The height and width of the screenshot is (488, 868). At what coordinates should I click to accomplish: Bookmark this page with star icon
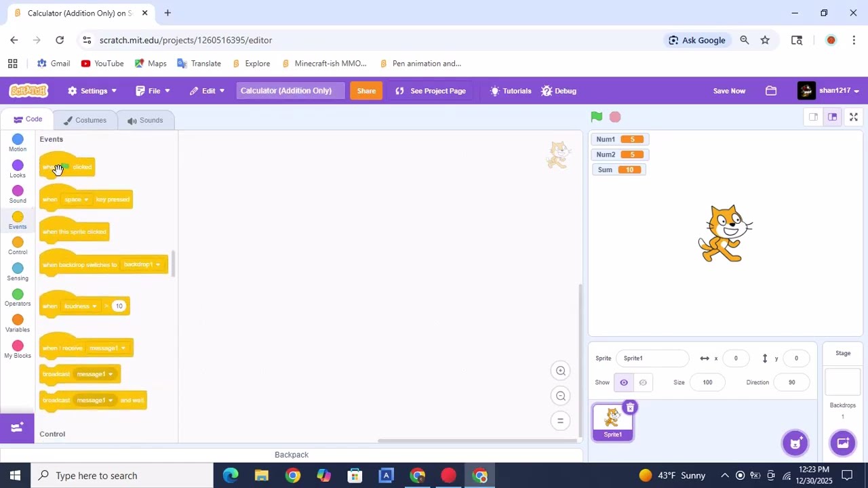[x=765, y=40]
